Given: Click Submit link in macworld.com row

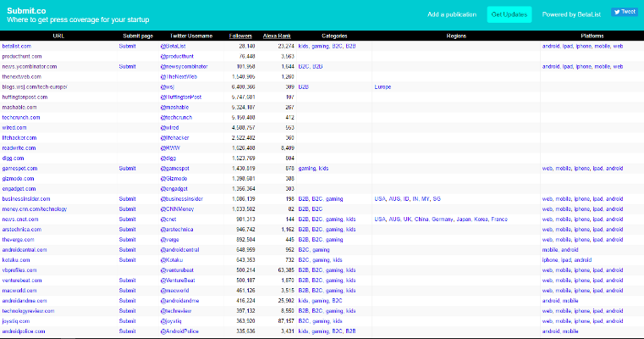Looking at the screenshot, I should coord(127,291).
